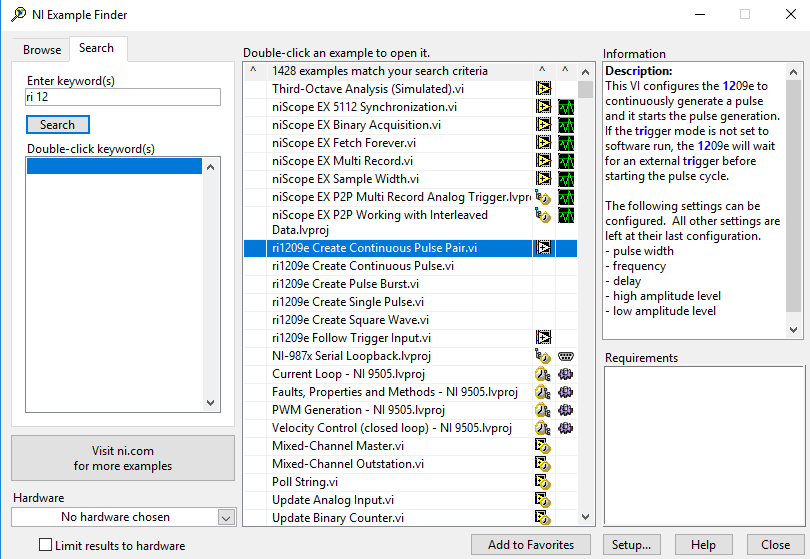Click project icon for niScope EX P2P Multi Record Analog Trigger
This screenshot has width=810, height=559.
pos(543,197)
